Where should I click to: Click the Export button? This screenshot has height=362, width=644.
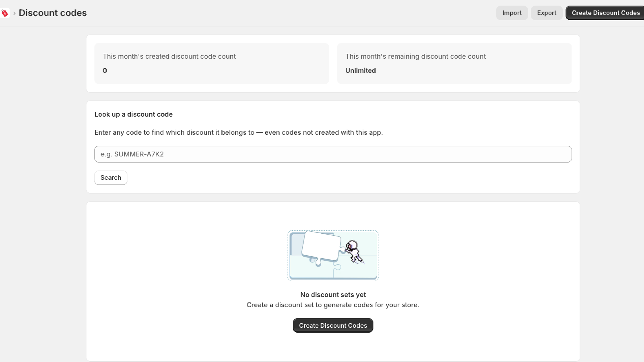pos(547,13)
